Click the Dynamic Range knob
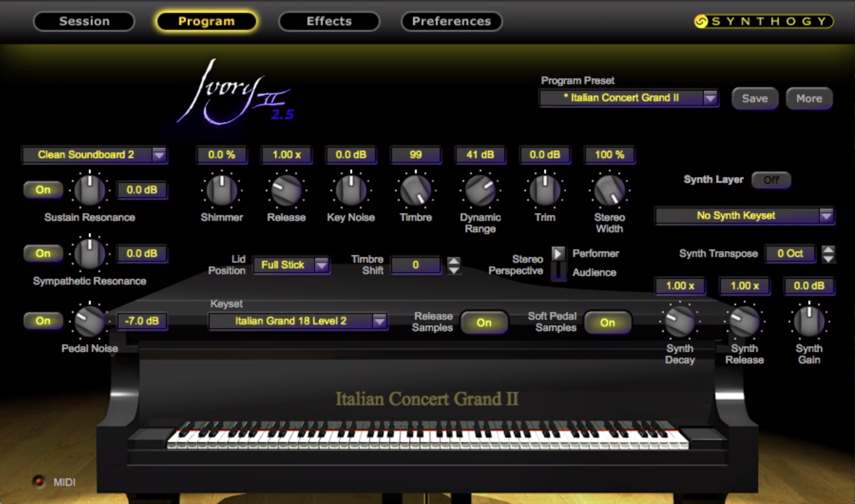The height and width of the screenshot is (504, 855). pyautogui.click(x=480, y=190)
